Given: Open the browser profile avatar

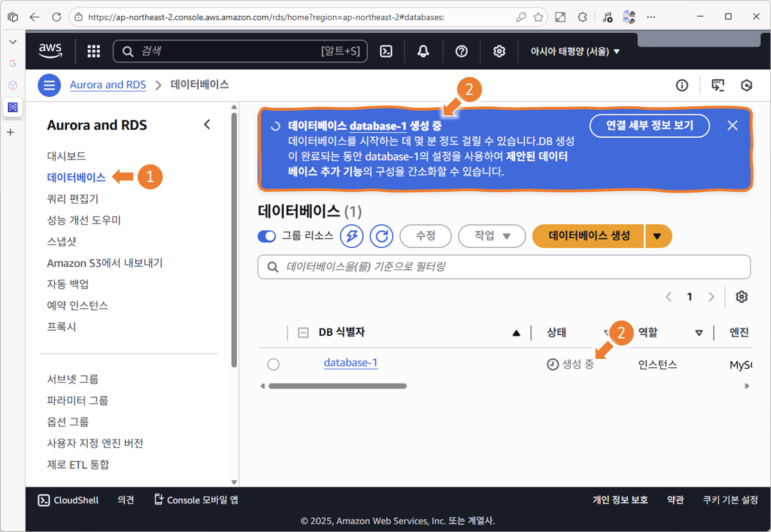Looking at the screenshot, I should [629, 17].
